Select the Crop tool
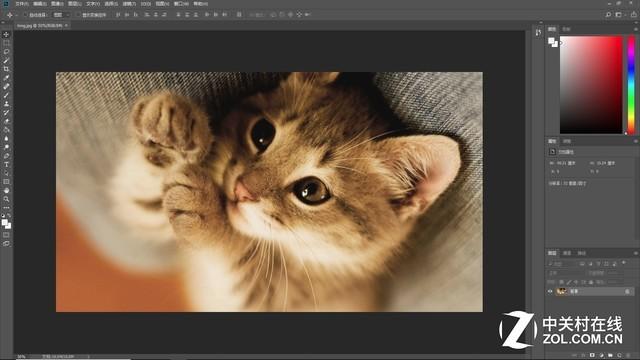640x360 pixels. (6, 69)
